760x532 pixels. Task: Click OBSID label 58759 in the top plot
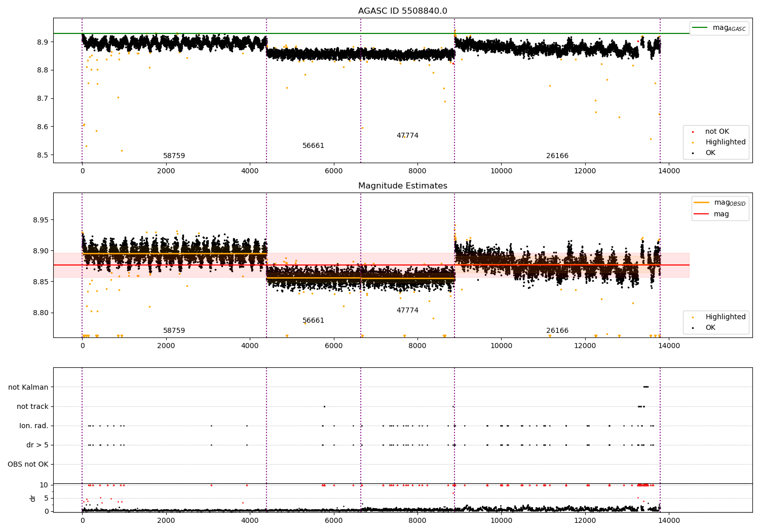coord(174,156)
